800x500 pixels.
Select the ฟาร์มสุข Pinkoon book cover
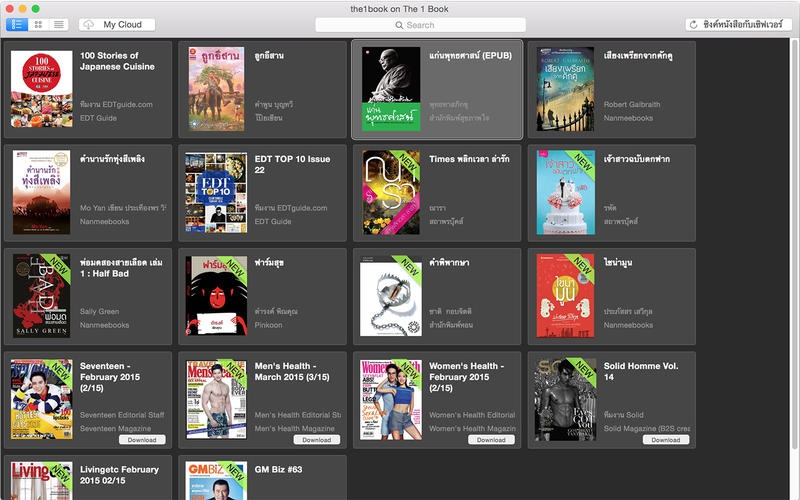tap(216, 296)
